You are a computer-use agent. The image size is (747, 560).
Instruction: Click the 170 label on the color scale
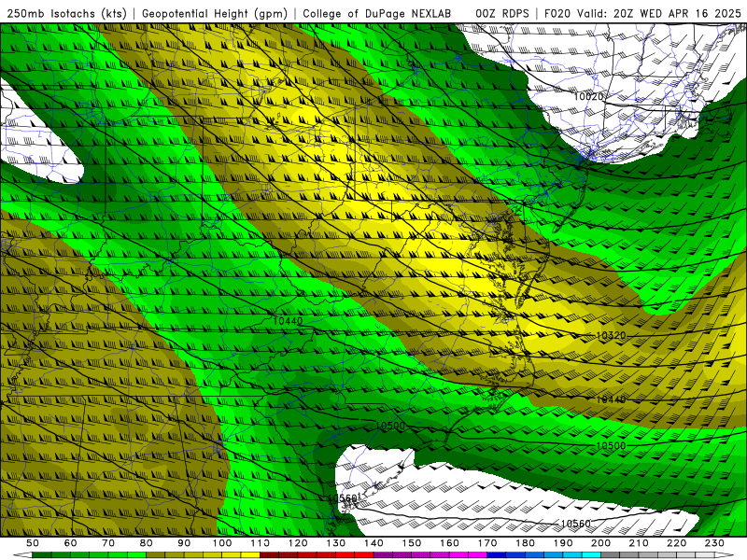[487, 543]
